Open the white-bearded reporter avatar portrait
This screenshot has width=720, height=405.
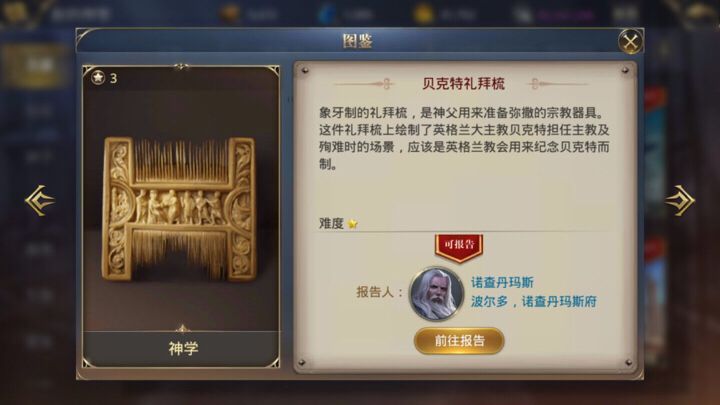436,293
